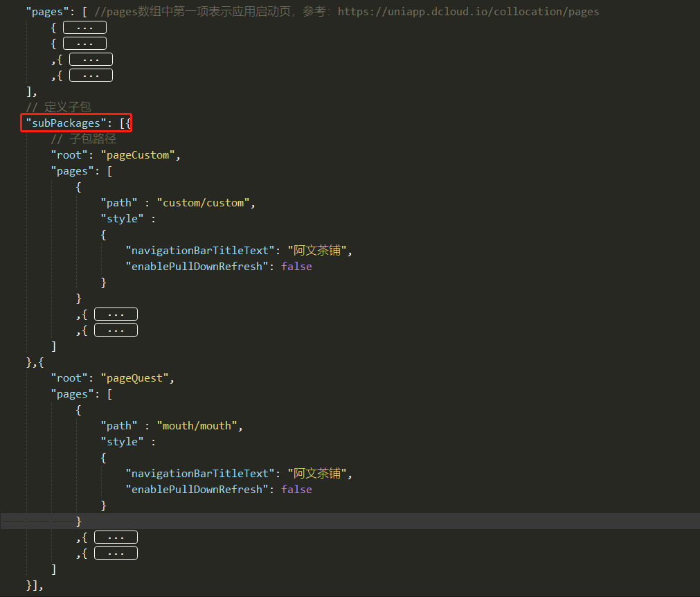The width and height of the screenshot is (700, 597).
Task: Click the "style" key under custom/custom
Action: click(122, 219)
